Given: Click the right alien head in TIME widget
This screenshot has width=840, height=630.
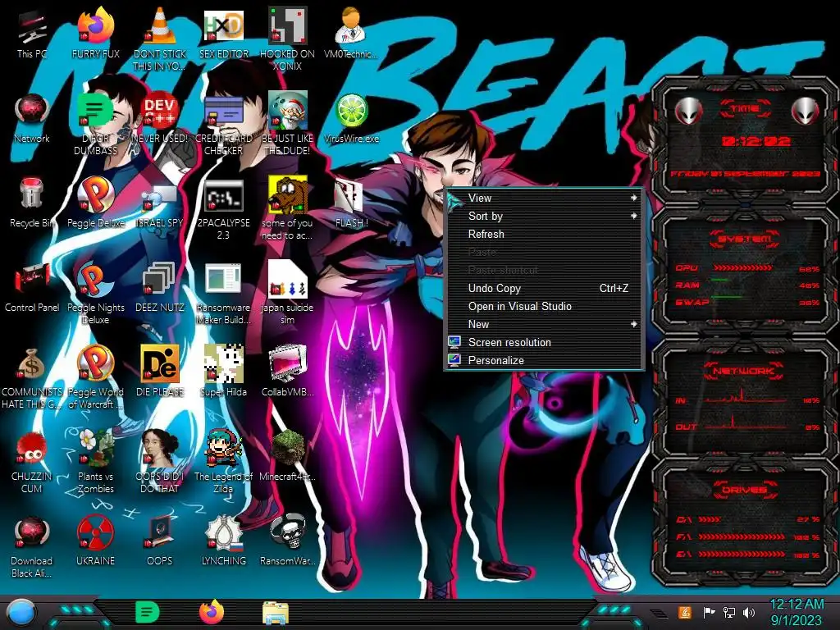Looking at the screenshot, I should (x=806, y=111).
